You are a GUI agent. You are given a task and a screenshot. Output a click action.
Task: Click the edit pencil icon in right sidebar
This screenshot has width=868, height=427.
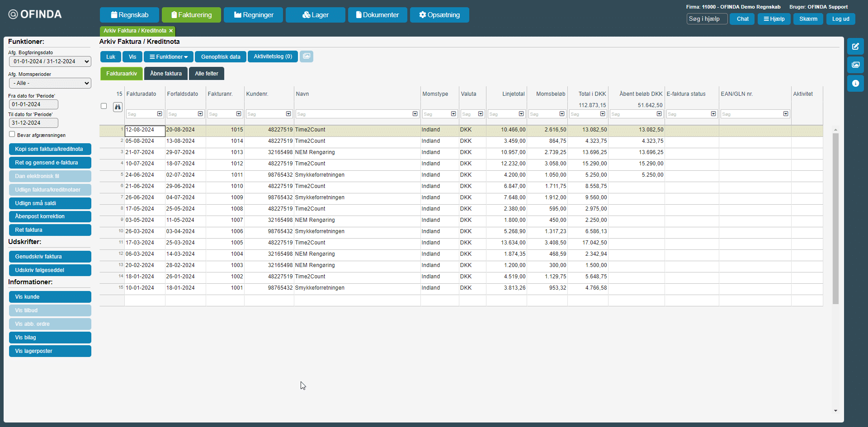point(855,47)
